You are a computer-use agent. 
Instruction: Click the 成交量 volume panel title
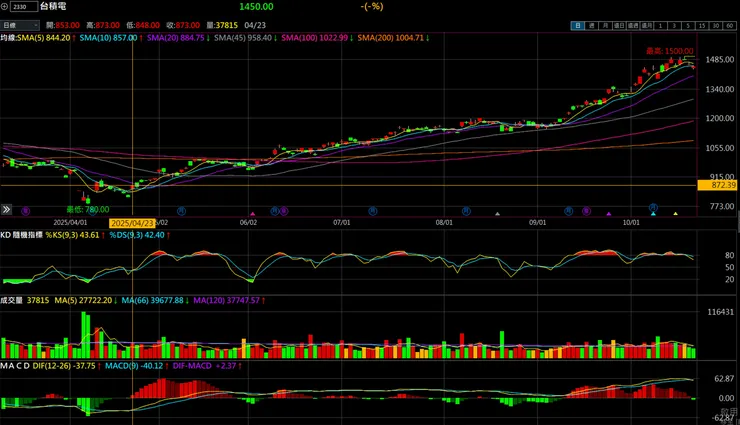click(x=11, y=300)
